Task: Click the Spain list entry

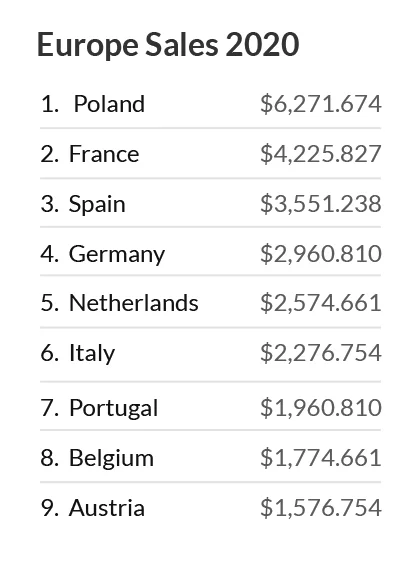Action: [210, 204]
